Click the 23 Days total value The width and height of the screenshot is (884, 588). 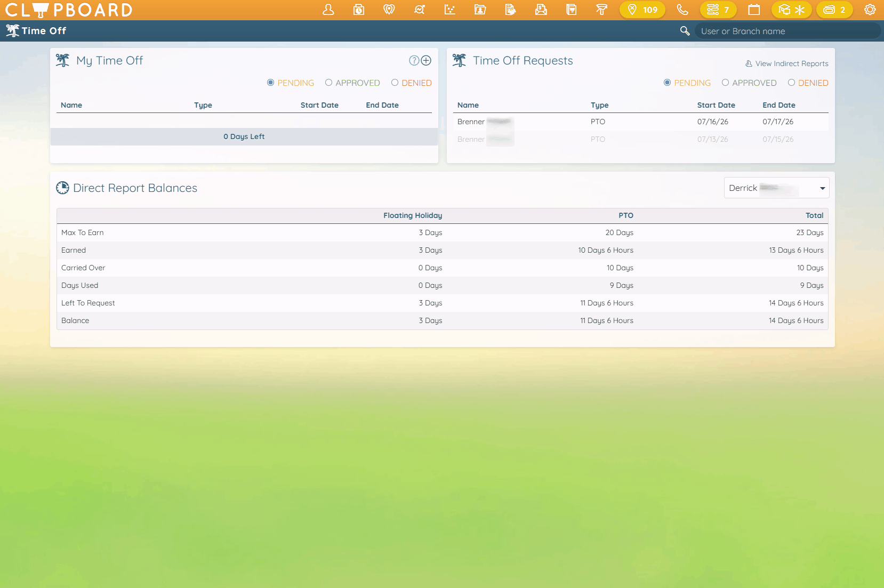(810, 232)
